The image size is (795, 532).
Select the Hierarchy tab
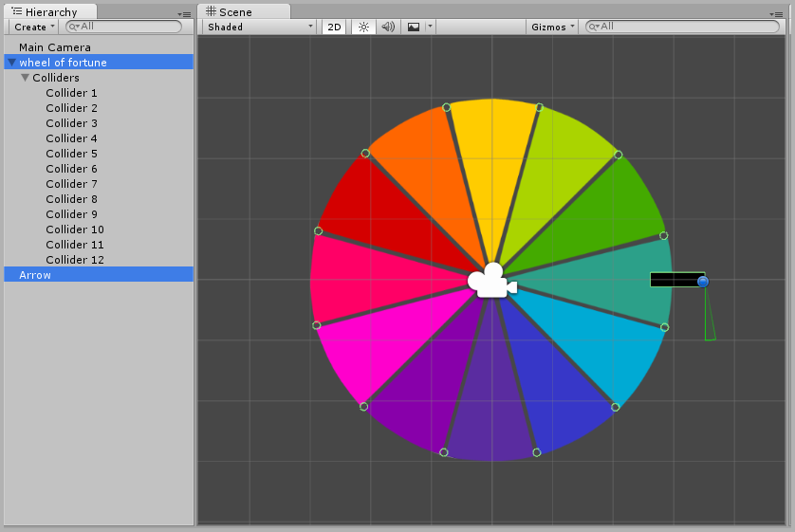pos(50,12)
